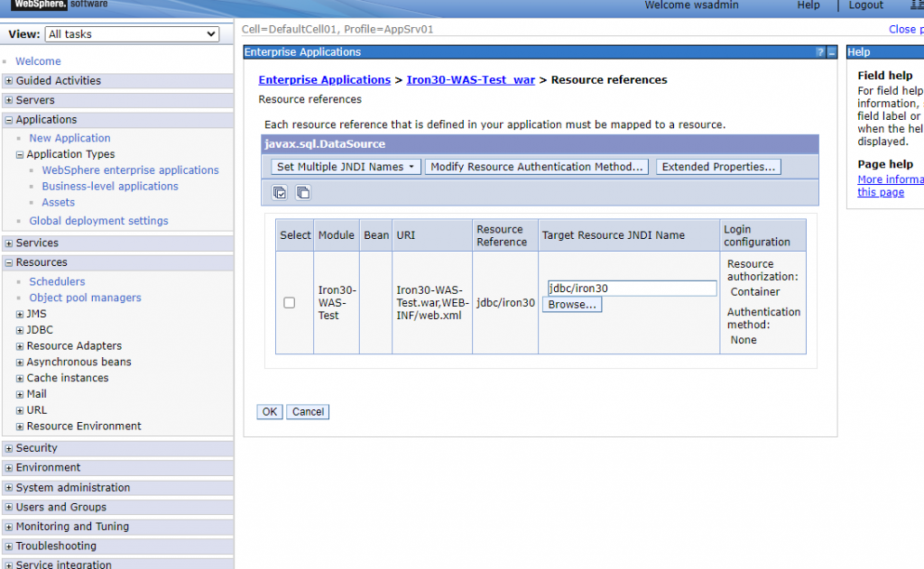Expand the Guided Activities section
924x569 pixels.
[x=9, y=80]
